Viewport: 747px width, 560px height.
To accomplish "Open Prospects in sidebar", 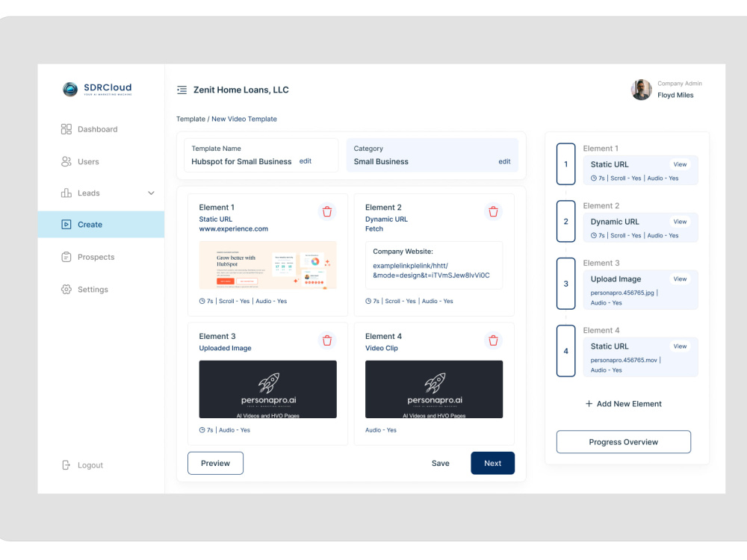I will [101, 257].
